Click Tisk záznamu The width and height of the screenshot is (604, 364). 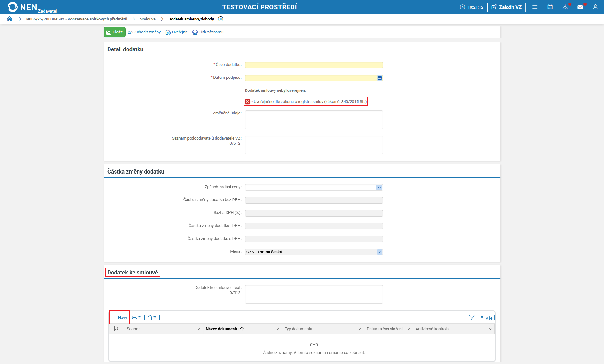(208, 32)
